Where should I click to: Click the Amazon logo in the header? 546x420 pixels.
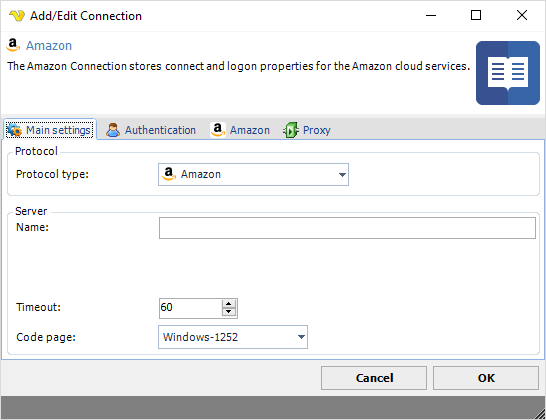click(13, 45)
